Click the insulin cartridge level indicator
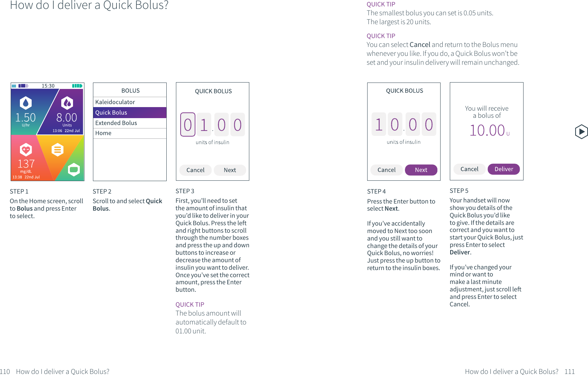 [23, 86]
